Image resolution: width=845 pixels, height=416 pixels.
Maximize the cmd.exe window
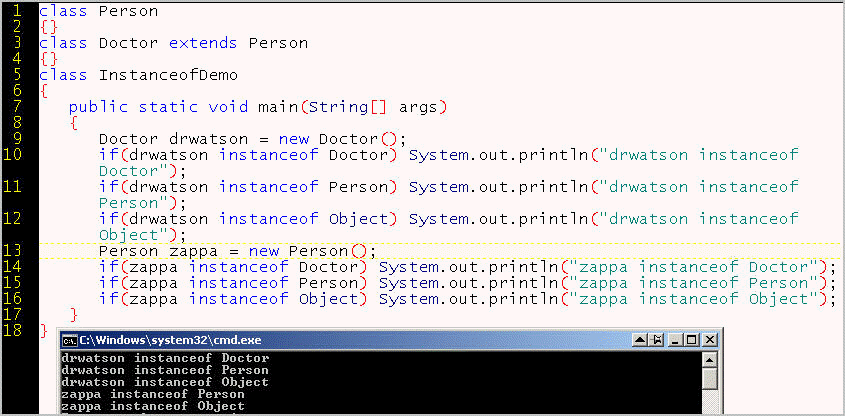click(x=692, y=340)
